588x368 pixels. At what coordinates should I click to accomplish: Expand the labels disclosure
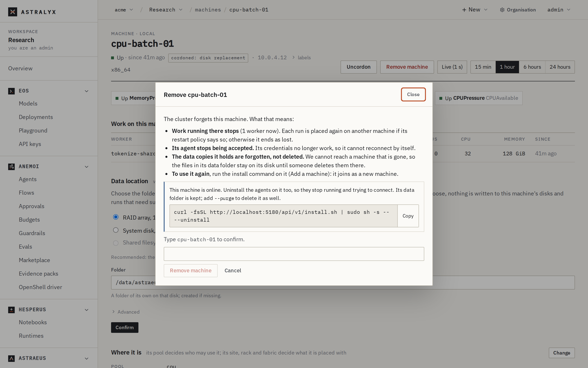[x=301, y=57]
